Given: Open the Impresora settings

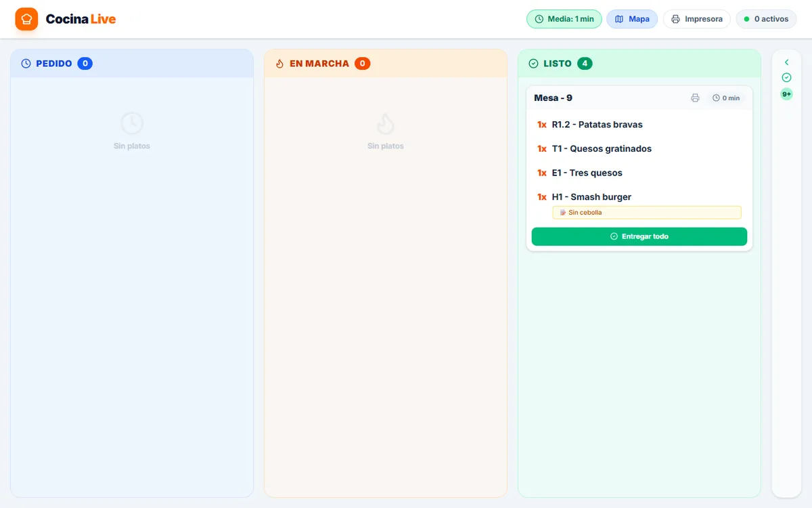Looking at the screenshot, I should click(697, 19).
